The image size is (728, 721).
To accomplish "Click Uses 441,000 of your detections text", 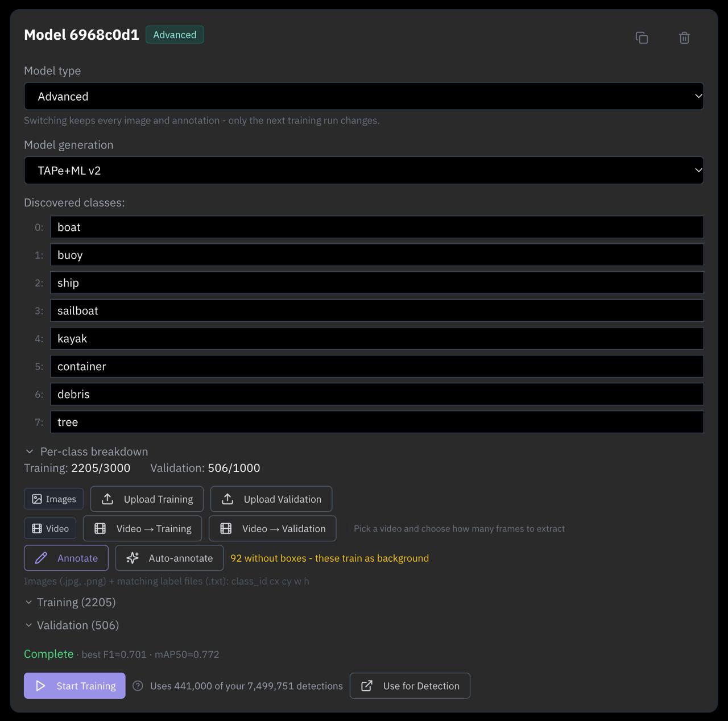I will click(x=246, y=686).
